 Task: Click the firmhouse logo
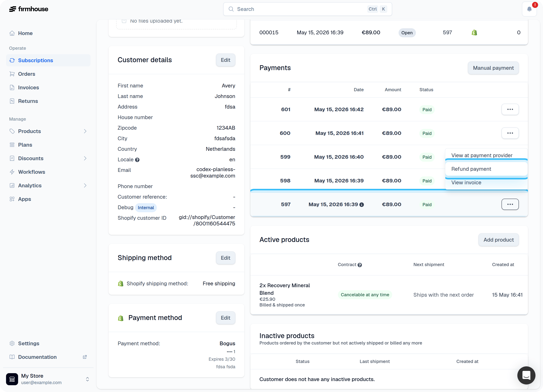[x=28, y=9]
